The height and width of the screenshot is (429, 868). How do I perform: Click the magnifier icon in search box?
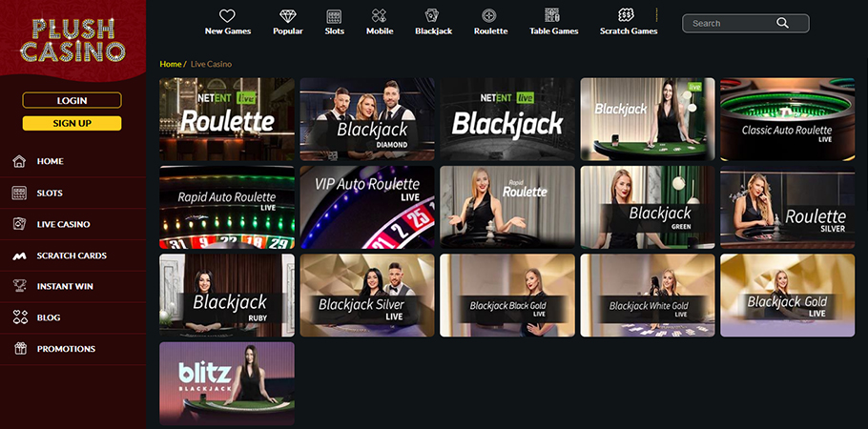782,23
